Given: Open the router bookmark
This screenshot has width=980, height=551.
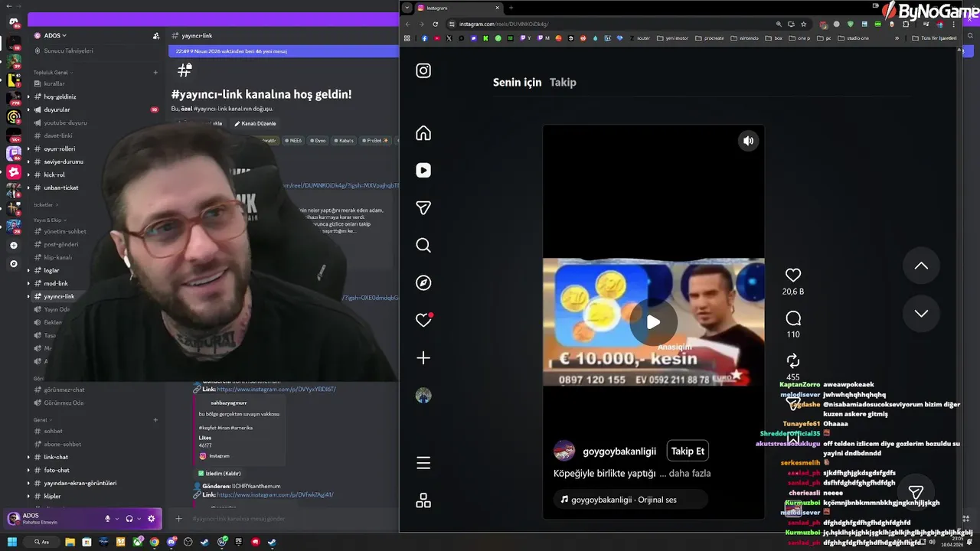Looking at the screenshot, I should [639, 38].
